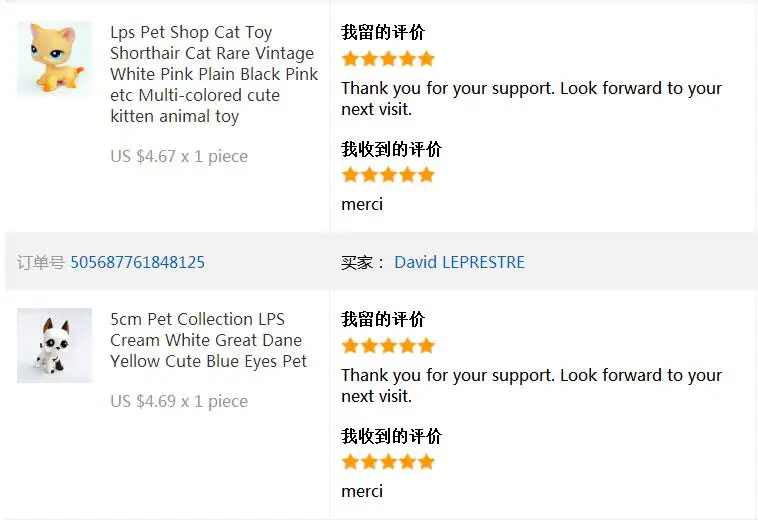Open order number 505687761848125 link
Screen dimensions: 758x520
[138, 262]
